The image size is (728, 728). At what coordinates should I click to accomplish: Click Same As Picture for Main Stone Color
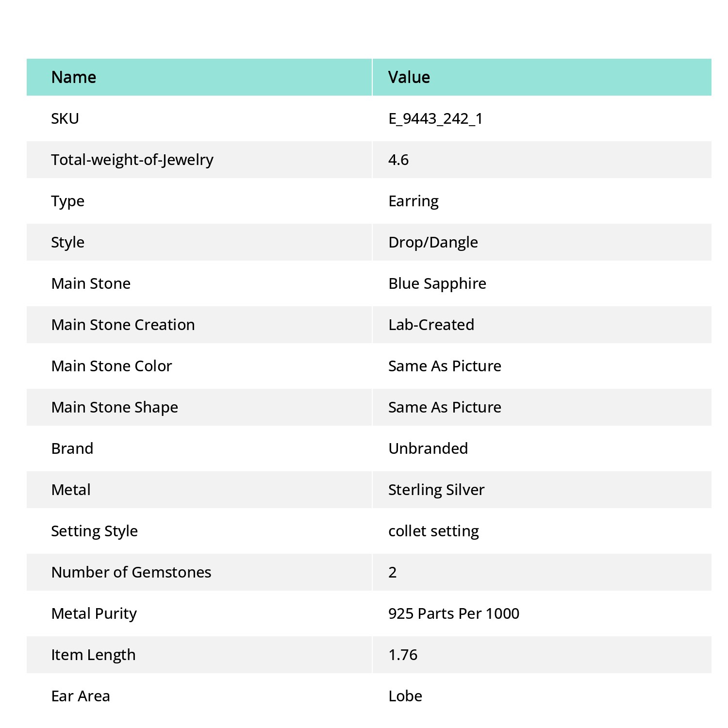click(445, 366)
